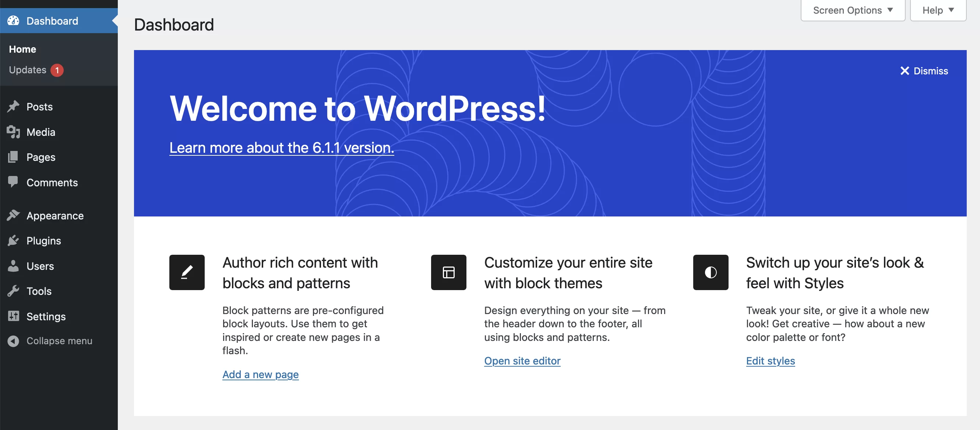The width and height of the screenshot is (980, 430).
Task: Click Open site editor link
Action: tap(522, 360)
